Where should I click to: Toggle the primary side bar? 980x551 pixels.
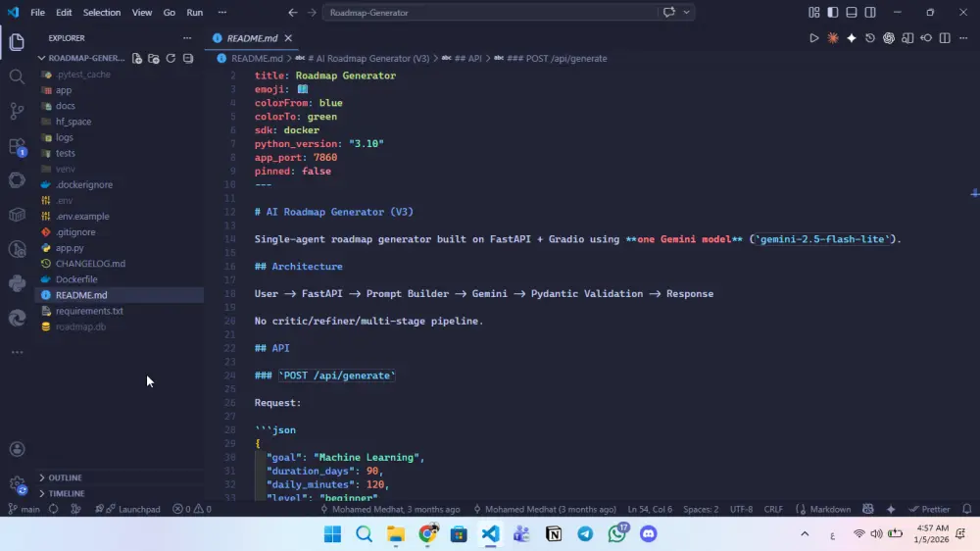[x=832, y=13]
